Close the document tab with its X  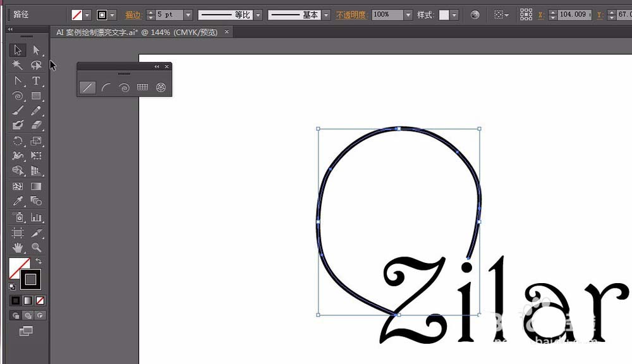click(227, 32)
